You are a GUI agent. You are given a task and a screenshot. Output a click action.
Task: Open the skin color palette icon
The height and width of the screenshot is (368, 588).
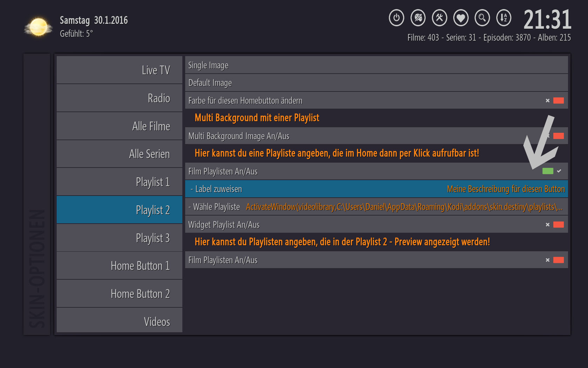(418, 18)
